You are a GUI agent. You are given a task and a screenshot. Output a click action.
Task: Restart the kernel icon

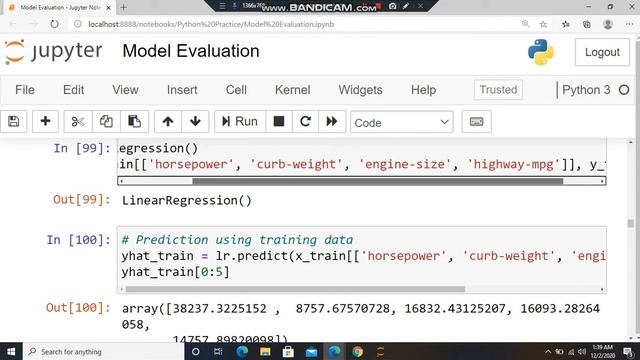tap(305, 121)
